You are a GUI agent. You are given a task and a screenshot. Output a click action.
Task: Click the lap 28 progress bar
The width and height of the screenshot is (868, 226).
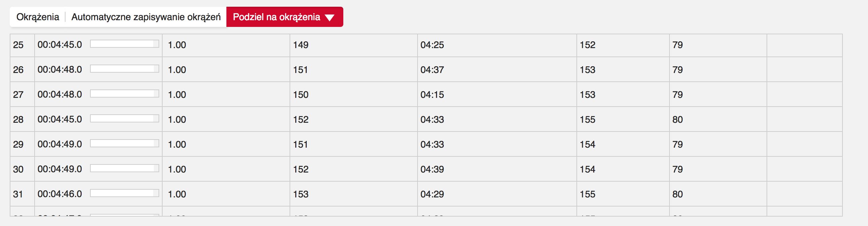124,119
